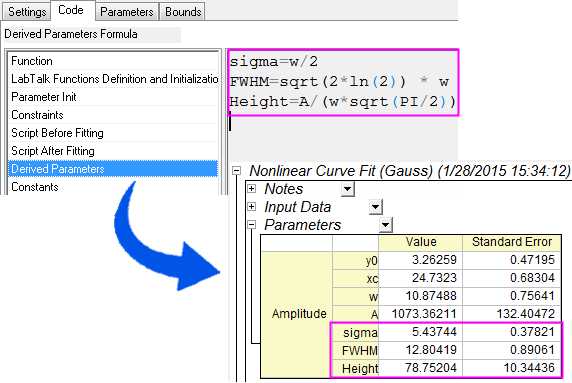The width and height of the screenshot is (572, 383).
Task: Switch to the Settings tab
Action: 27,12
